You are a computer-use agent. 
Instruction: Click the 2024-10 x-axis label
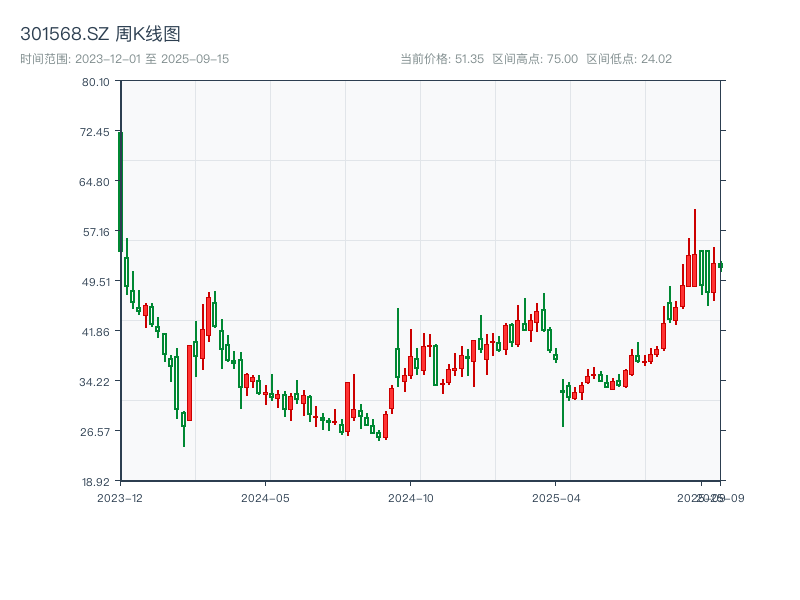coord(411,498)
